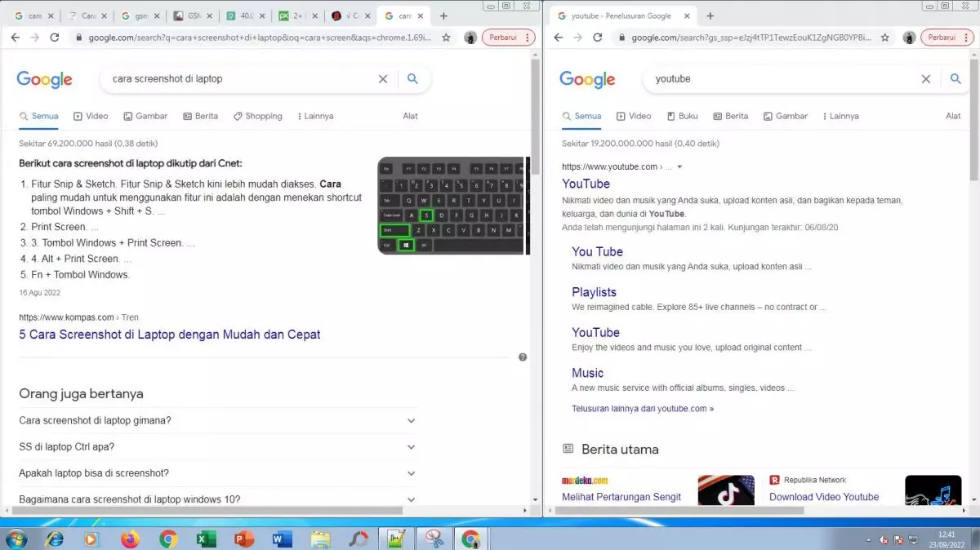Viewport: 980px width, 550px height.
Task: Select the Shopping tab in the left window
Action: click(x=257, y=116)
